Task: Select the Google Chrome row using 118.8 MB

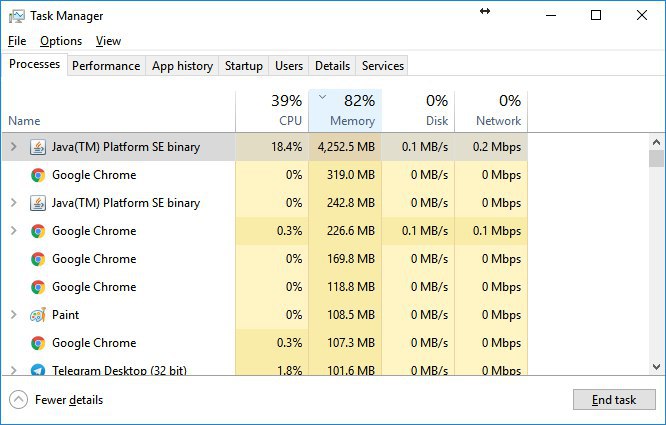Action: point(265,287)
